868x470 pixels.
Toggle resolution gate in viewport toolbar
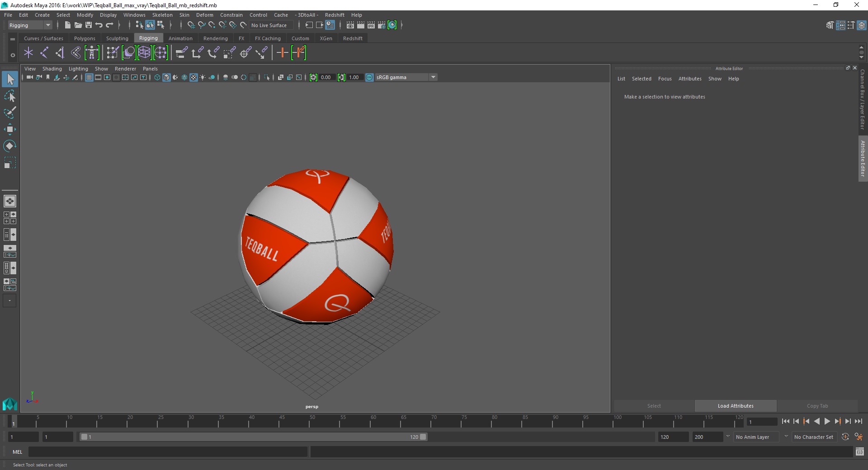point(107,77)
